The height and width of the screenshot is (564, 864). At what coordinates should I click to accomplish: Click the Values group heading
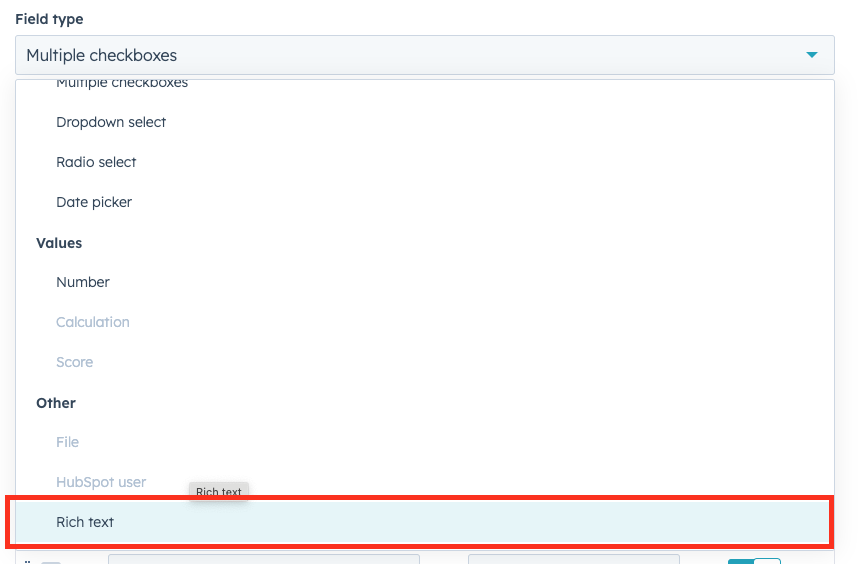pyautogui.click(x=59, y=243)
